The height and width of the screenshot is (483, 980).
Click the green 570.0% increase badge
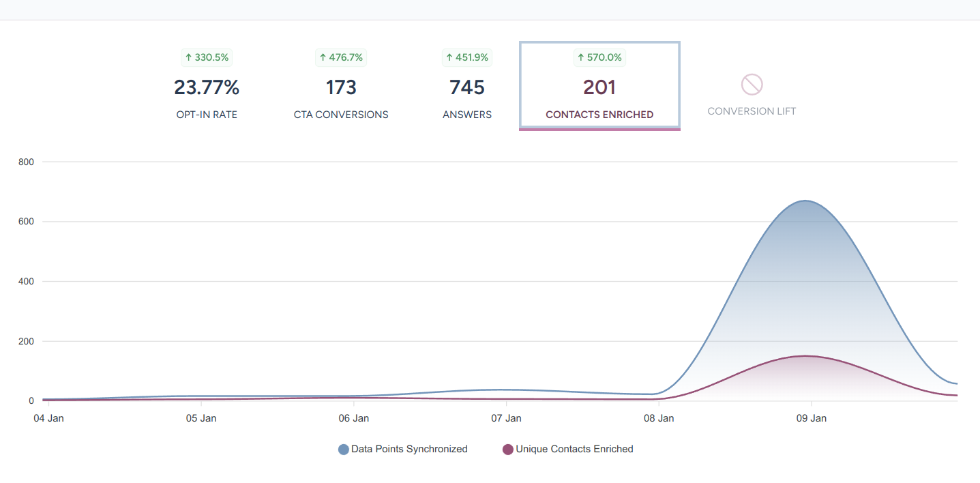pyautogui.click(x=599, y=57)
